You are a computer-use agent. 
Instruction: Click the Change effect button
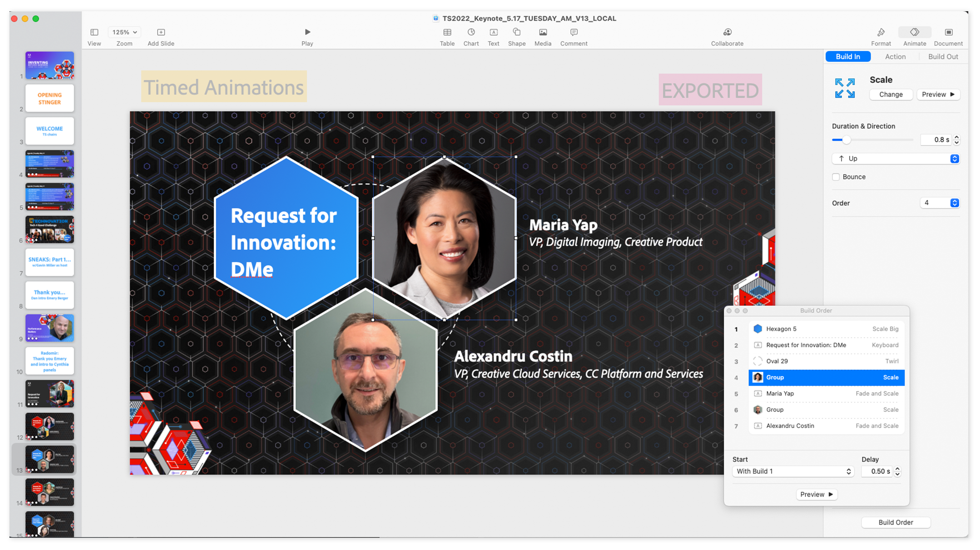click(891, 94)
